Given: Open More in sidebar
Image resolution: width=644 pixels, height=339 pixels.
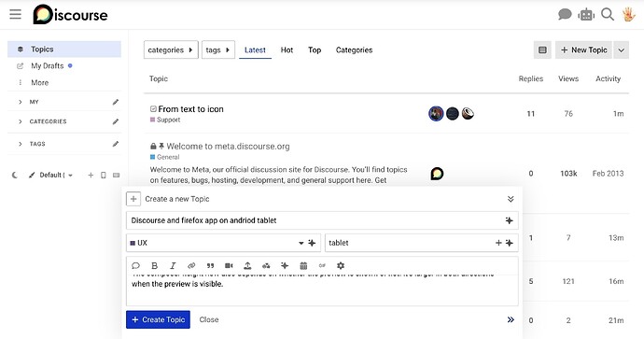Looking at the screenshot, I should pyautogui.click(x=64, y=82).
